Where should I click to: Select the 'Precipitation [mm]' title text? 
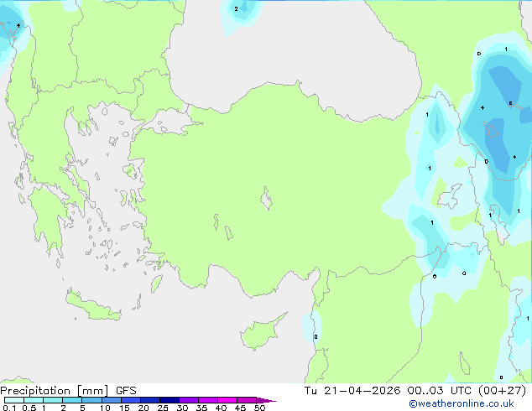click(55, 391)
